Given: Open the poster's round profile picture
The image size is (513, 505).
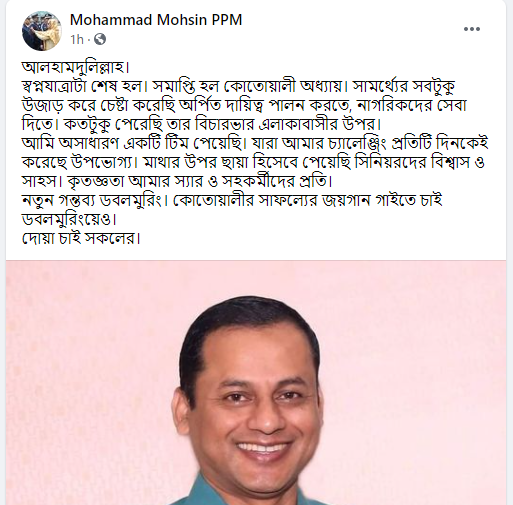Looking at the screenshot, I should pyautogui.click(x=42, y=31).
